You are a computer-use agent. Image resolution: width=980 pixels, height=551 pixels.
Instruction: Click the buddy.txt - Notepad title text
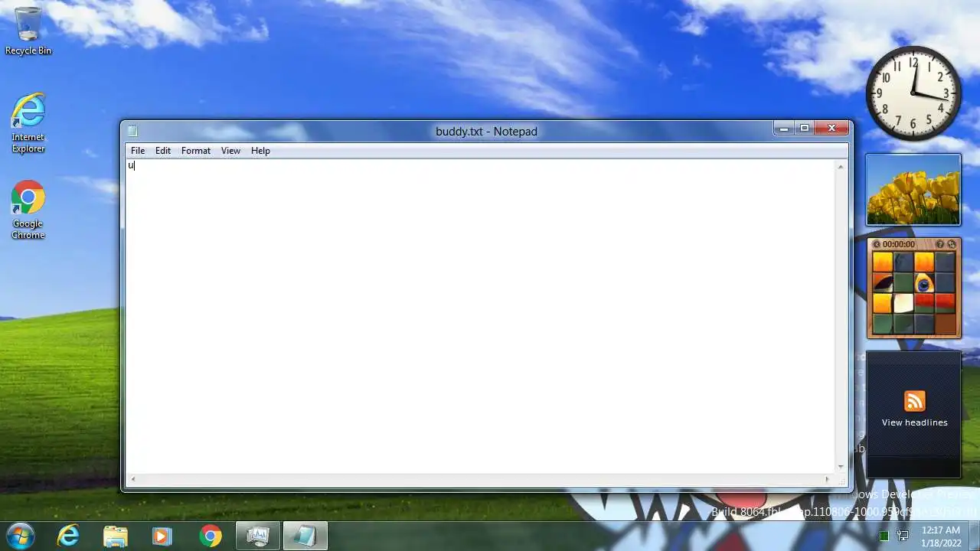pyautogui.click(x=486, y=132)
